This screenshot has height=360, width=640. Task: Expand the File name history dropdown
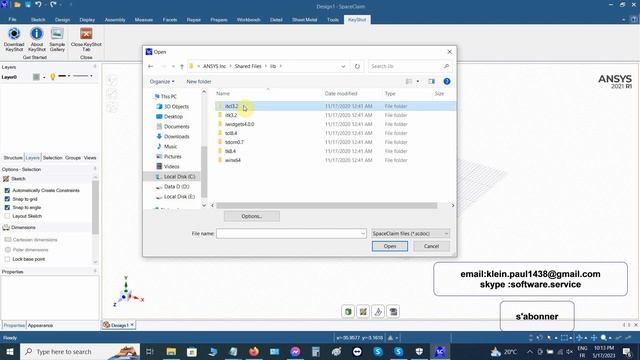[x=362, y=233]
